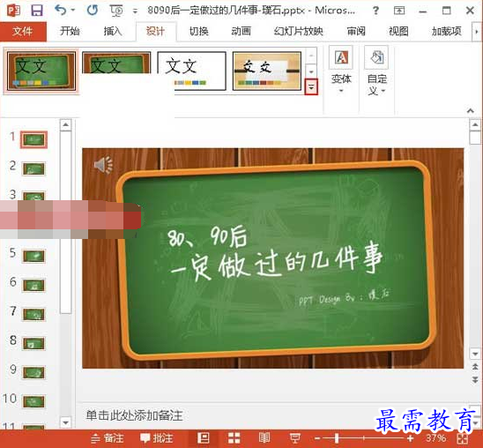Image resolution: width=483 pixels, height=448 pixels.
Task: Open the 加载项 (Add-ins) tab
Action: [446, 31]
